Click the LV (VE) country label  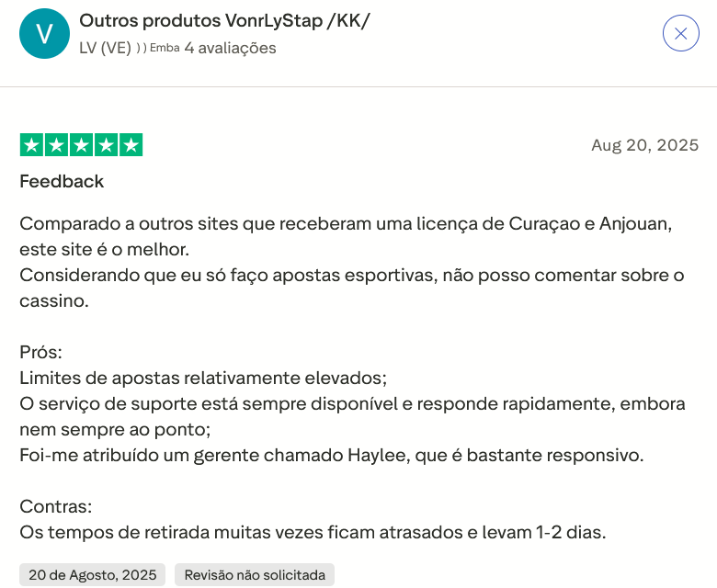[x=105, y=48]
